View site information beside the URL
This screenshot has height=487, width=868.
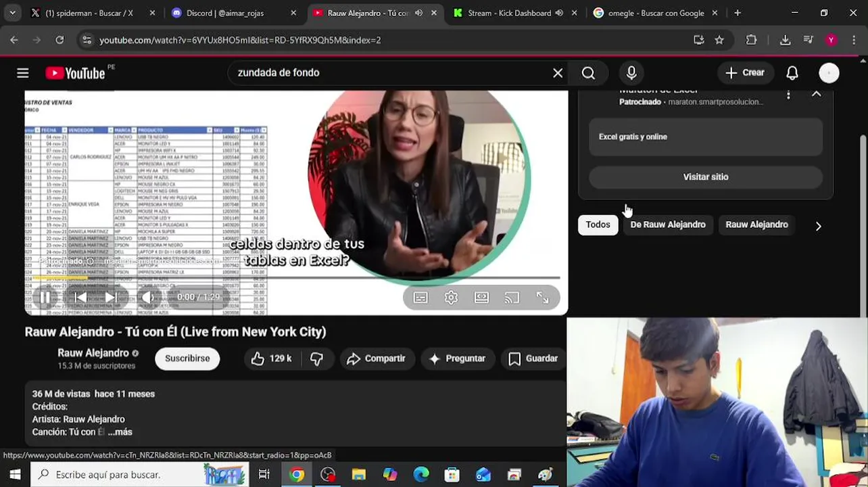tap(87, 40)
